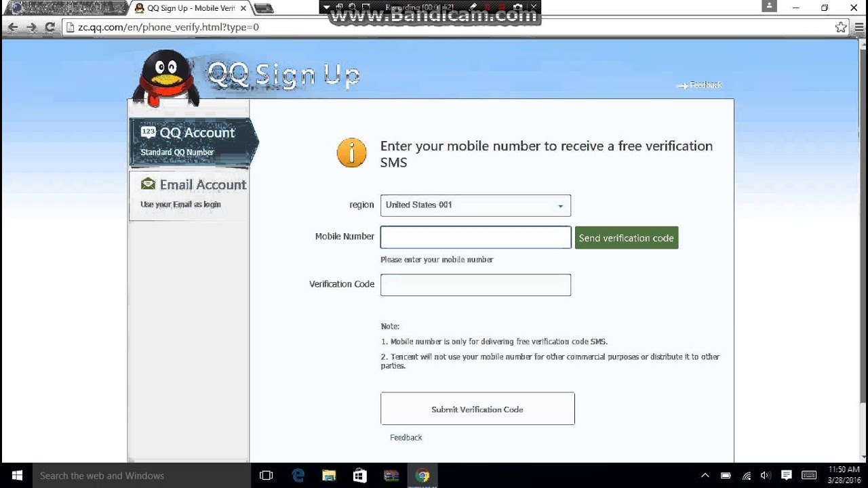This screenshot has height=488, width=868.
Task: Close the QQ Sign Up tab
Action: [243, 9]
